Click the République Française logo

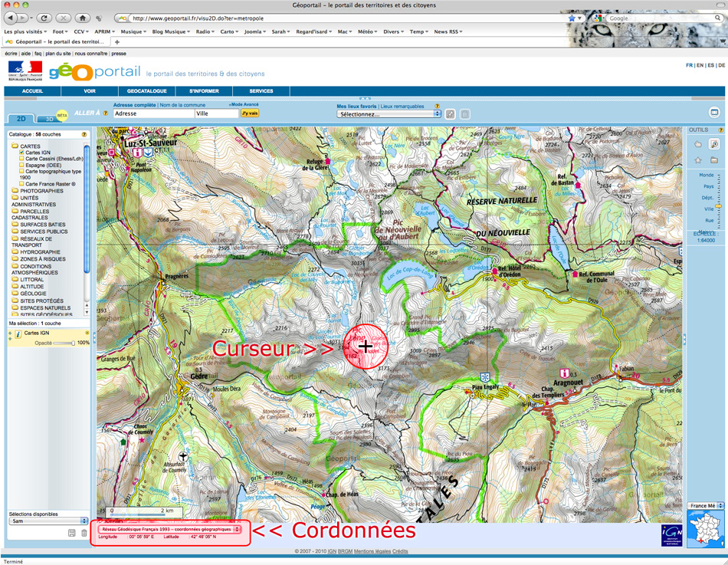[x=25, y=71]
